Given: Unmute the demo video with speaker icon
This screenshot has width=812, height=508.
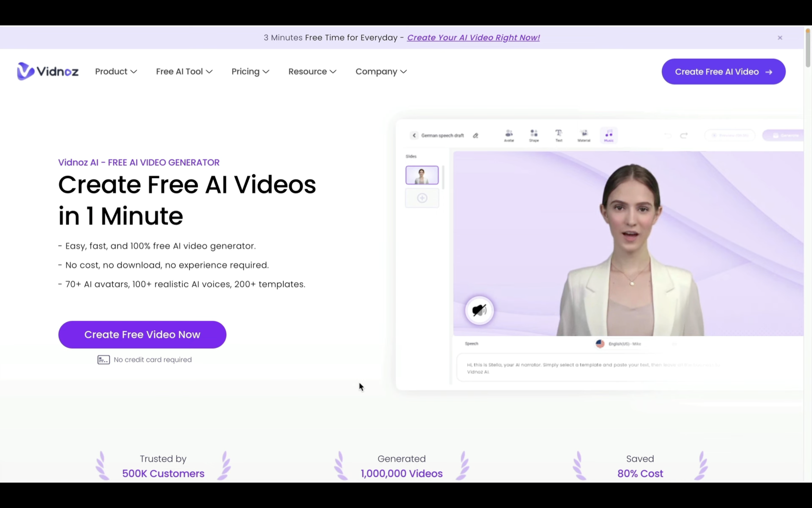Looking at the screenshot, I should pyautogui.click(x=479, y=310).
